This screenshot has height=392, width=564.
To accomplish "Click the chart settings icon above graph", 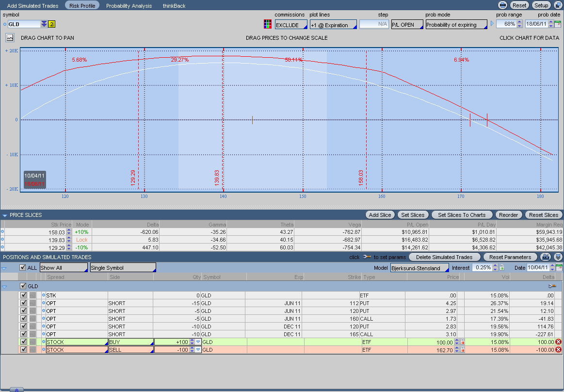I will coord(10,37).
